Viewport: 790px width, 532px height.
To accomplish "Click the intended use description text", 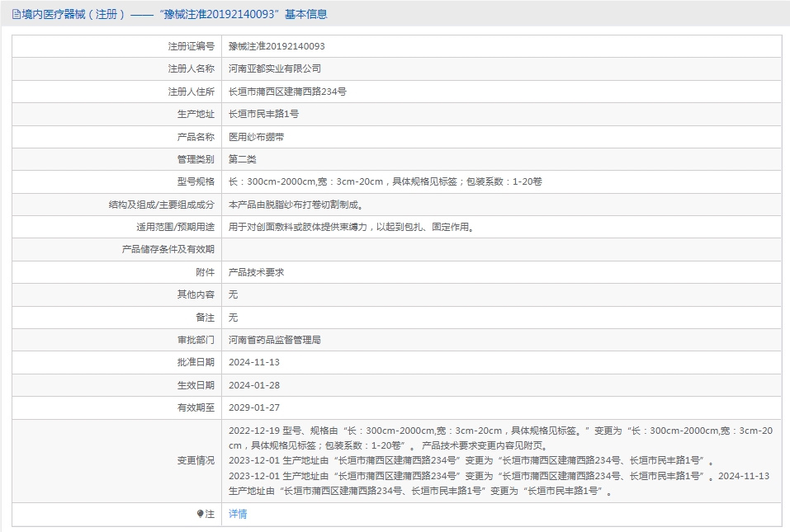I will pyautogui.click(x=352, y=227).
